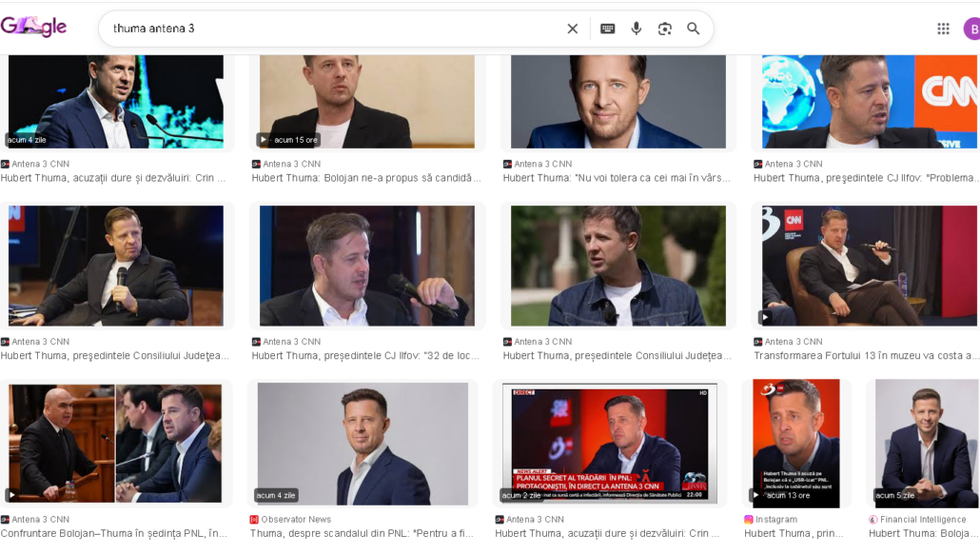Image resolution: width=980 pixels, height=554 pixels.
Task: Open 'Hubert Thuma, președintele CJ Ilfov: 32 de loc' link
Action: (x=365, y=356)
